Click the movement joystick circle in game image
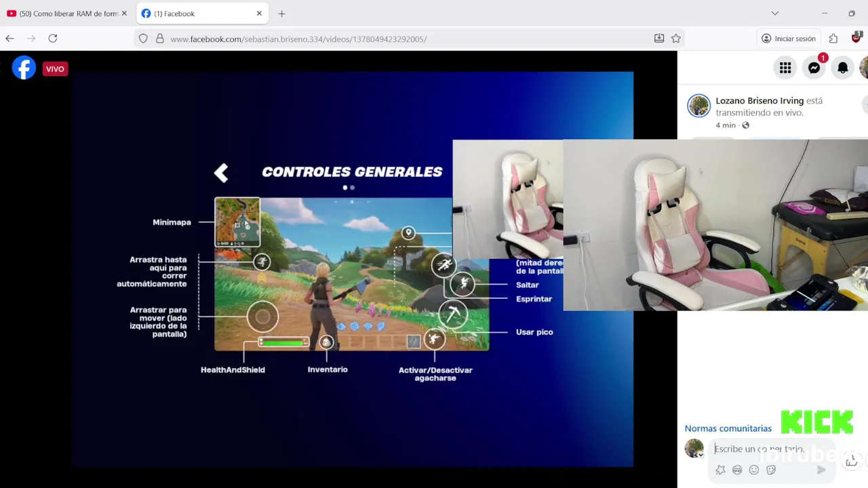This screenshot has width=868, height=488. 262,316
